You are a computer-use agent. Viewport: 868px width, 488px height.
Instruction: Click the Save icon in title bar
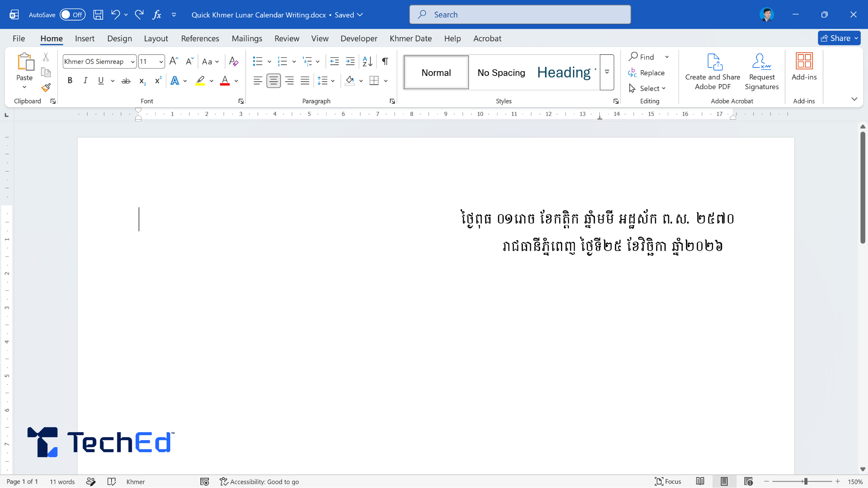[98, 15]
